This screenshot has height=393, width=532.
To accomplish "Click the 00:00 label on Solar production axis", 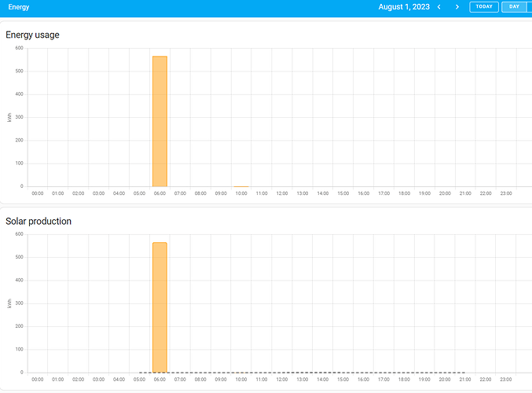I will point(37,380).
